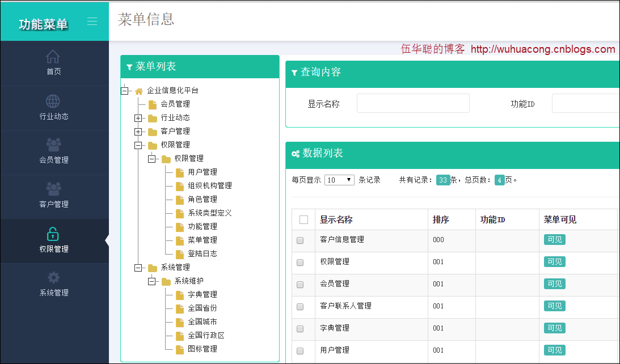Click the hamburger menu toggle icon
620x364 pixels.
92,22
